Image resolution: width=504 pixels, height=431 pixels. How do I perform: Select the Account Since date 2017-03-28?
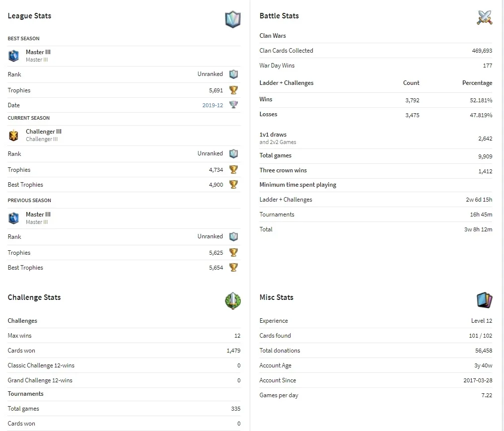(478, 380)
